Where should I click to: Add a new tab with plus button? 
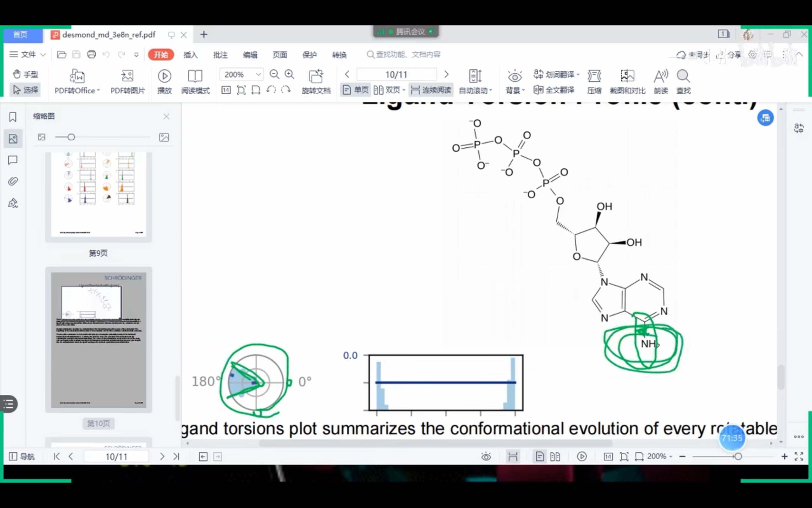[x=204, y=34]
